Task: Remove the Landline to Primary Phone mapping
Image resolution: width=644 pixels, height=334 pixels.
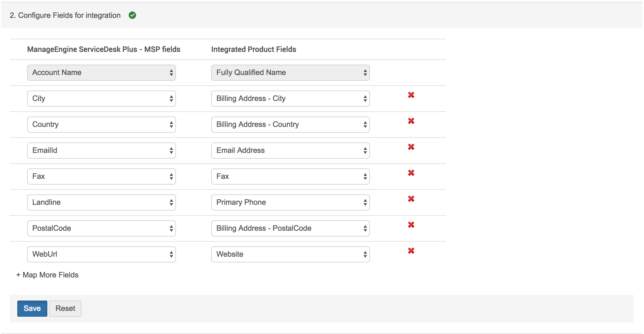Action: click(411, 199)
